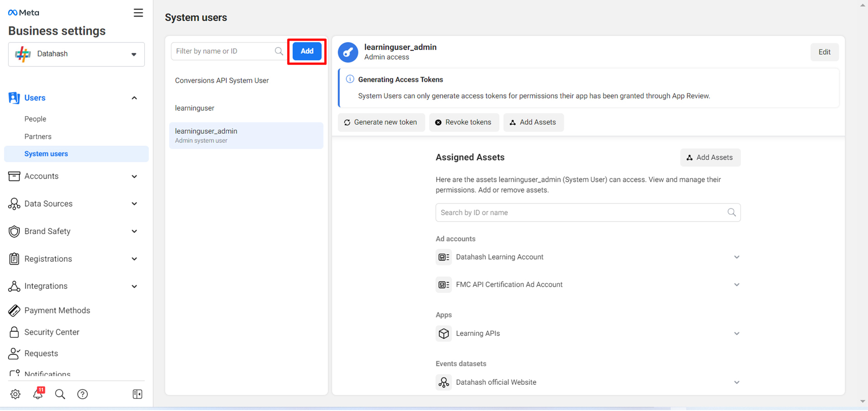Image resolution: width=868 pixels, height=411 pixels.
Task: Open notifications bell with badge
Action: point(38,393)
